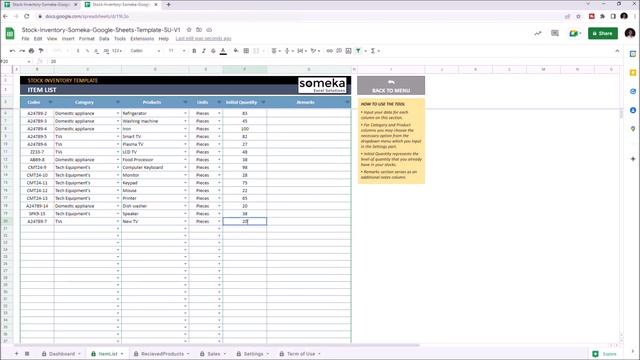Open the category dropdown in the Refrigerator row
Screen dimensions: 640x360
[x=118, y=113]
